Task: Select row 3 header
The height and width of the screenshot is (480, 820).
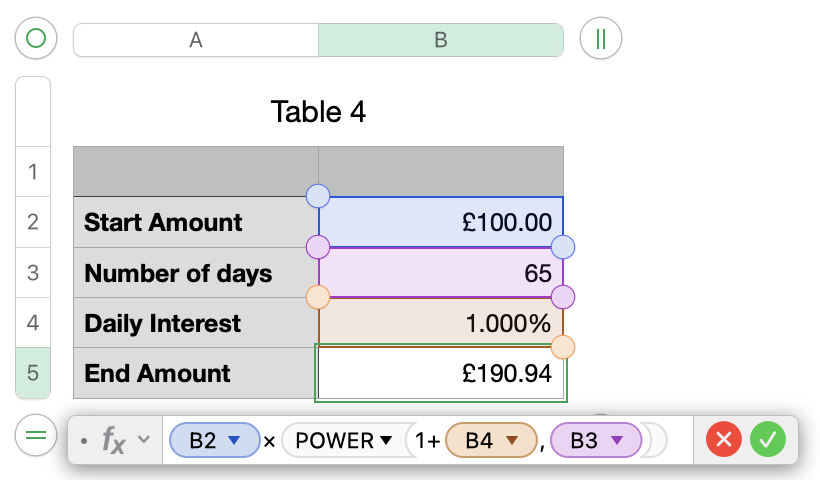Action: 33,273
